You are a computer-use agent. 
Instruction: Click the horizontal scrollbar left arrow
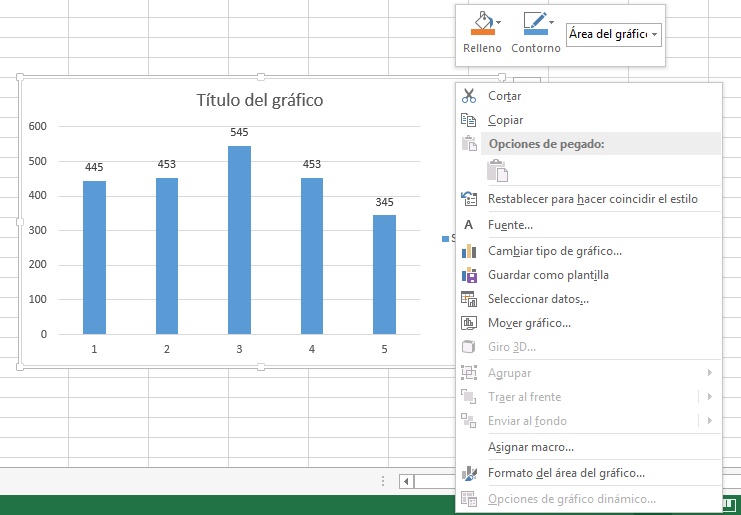tap(406, 481)
